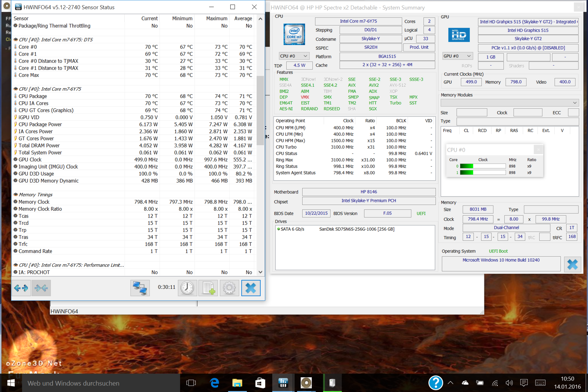
Task: Click the shrink columns arrows icon in Sensor Status toolbar
Action: click(41, 288)
